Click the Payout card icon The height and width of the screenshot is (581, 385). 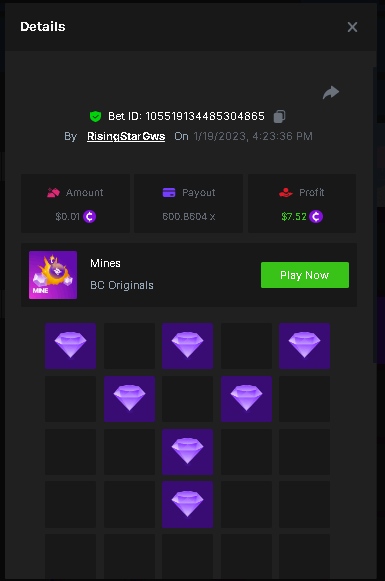(x=169, y=193)
